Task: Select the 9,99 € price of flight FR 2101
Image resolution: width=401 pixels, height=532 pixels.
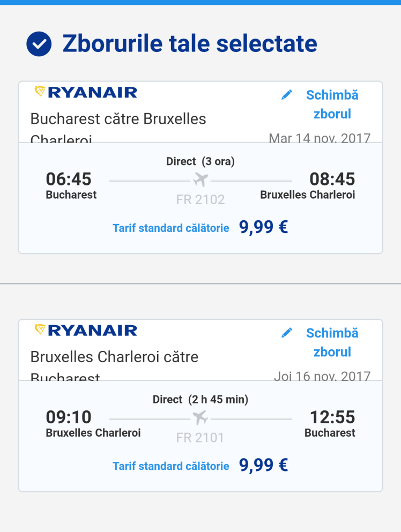Action: tap(263, 465)
